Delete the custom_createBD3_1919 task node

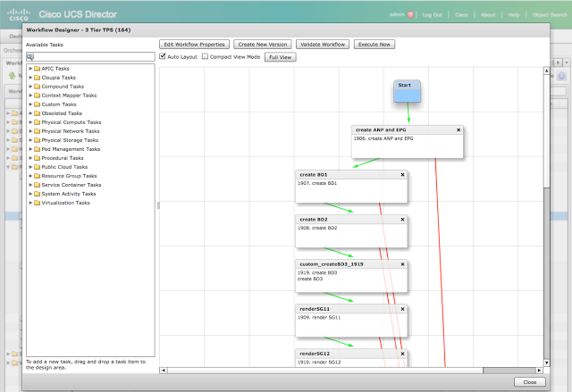[x=402, y=264]
